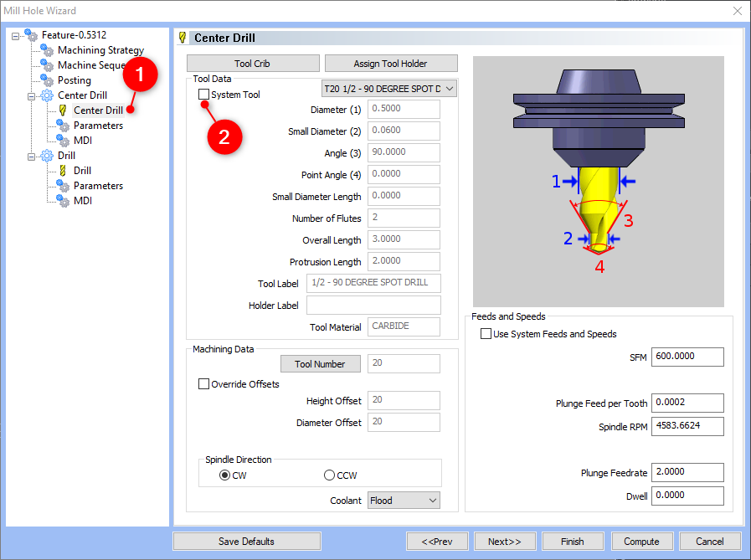Collapse the Drill operation node
The image size is (751, 560).
click(31, 157)
